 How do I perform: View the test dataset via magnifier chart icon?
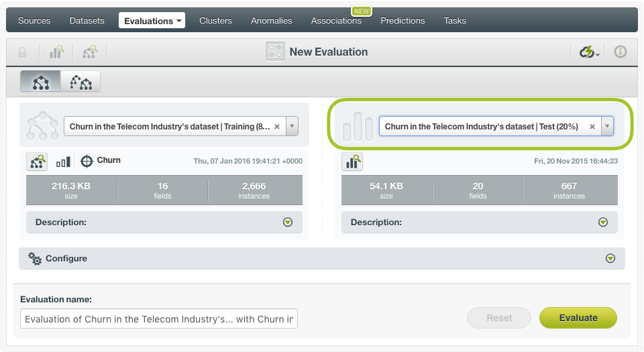(352, 162)
